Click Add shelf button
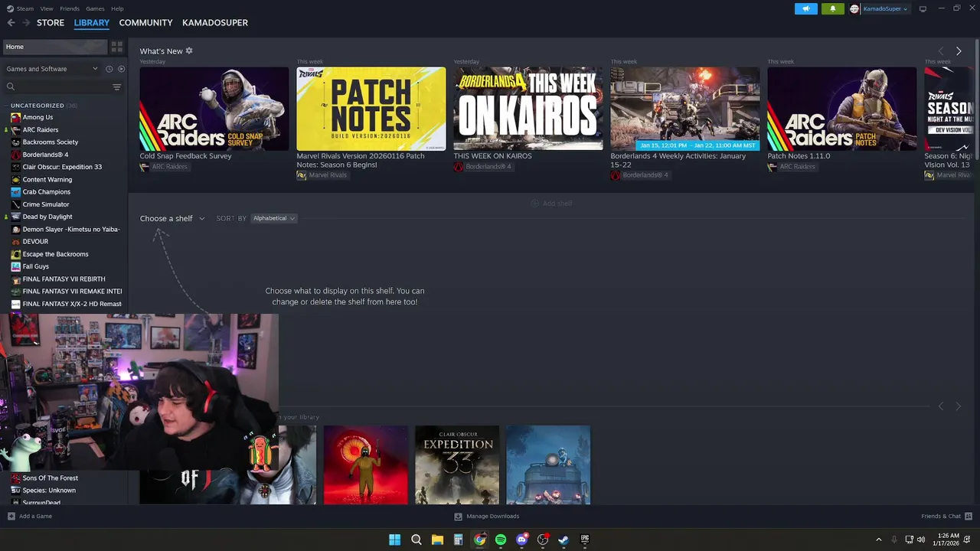980x551 pixels. (552, 204)
